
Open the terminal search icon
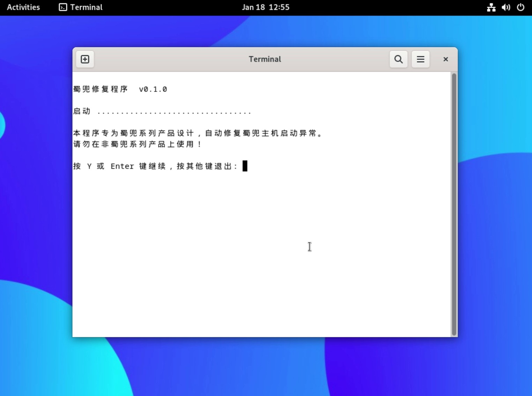coord(398,59)
